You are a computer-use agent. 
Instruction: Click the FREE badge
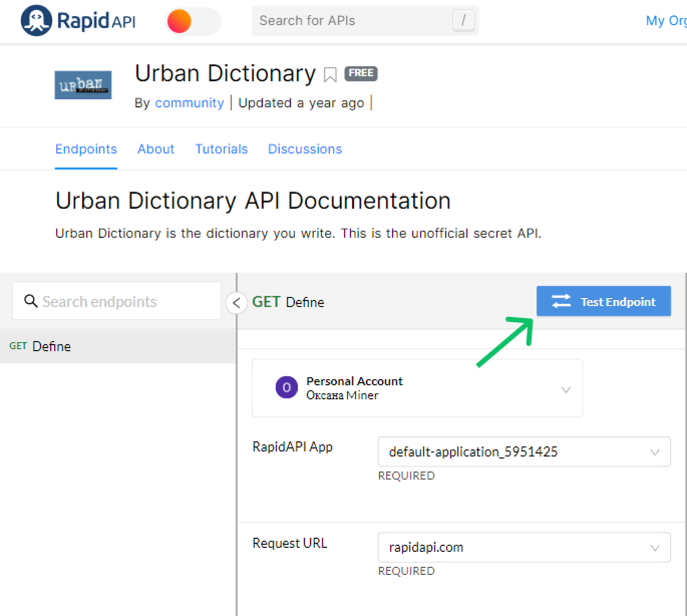pyautogui.click(x=361, y=73)
